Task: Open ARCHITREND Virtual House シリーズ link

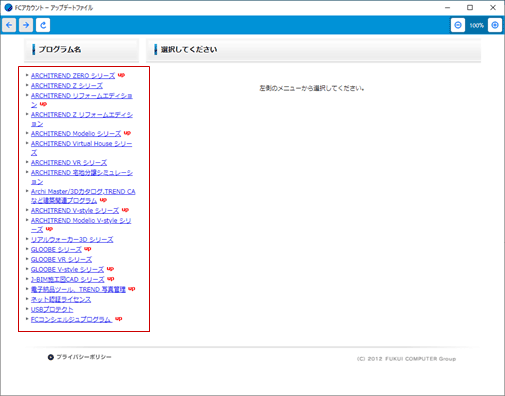Action: pyautogui.click(x=82, y=148)
